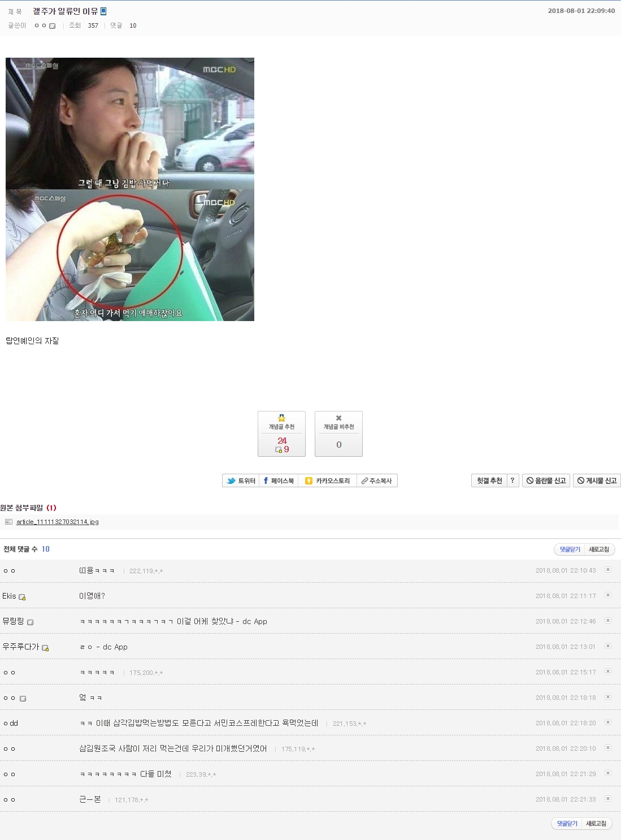Delete the 이영애? comment via its X
Screen dimensions: 621x840
pyautogui.click(x=608, y=595)
